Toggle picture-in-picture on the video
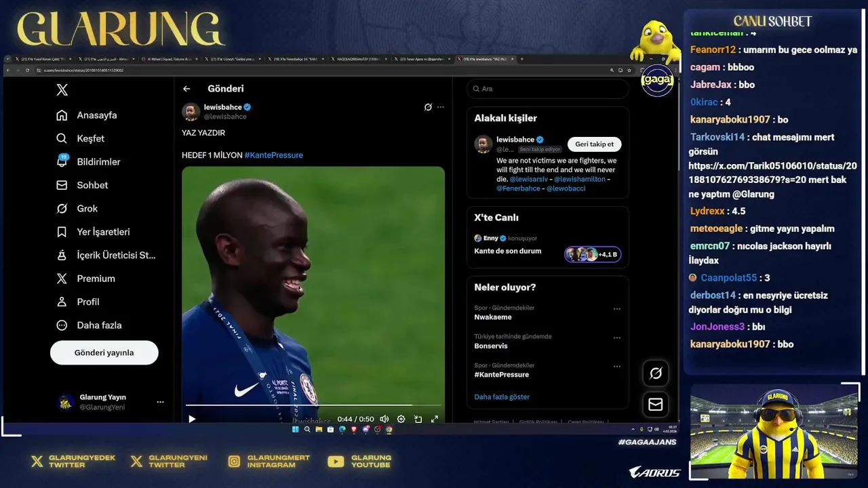The image size is (868, 488). click(418, 419)
